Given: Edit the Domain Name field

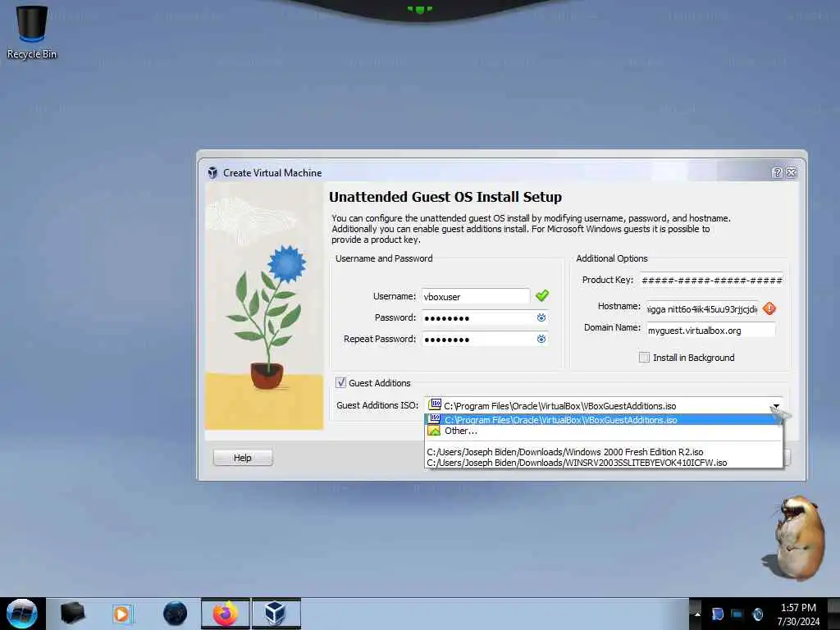Looking at the screenshot, I should click(710, 331).
